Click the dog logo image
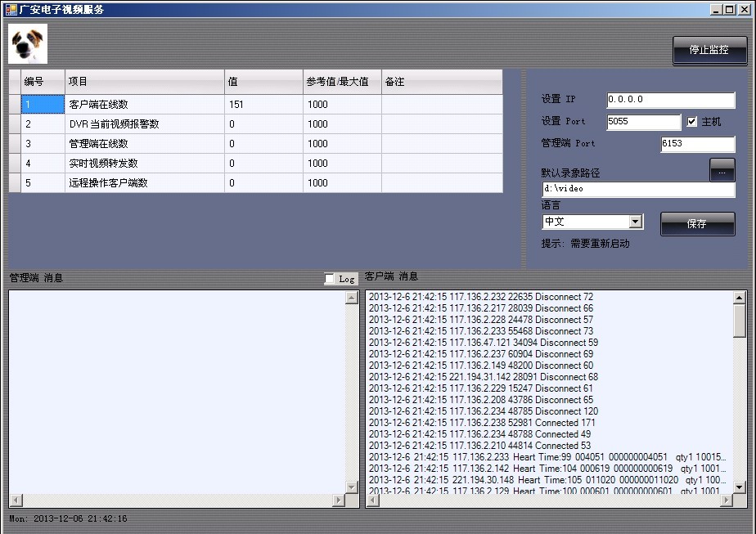 pos(28,44)
